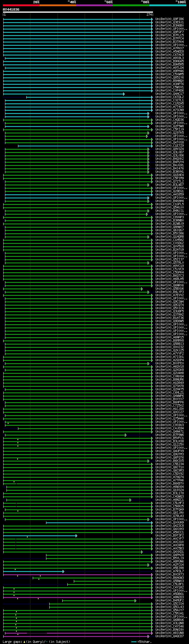Select the UniRef100_Q75A46 label

coord(170,419)
